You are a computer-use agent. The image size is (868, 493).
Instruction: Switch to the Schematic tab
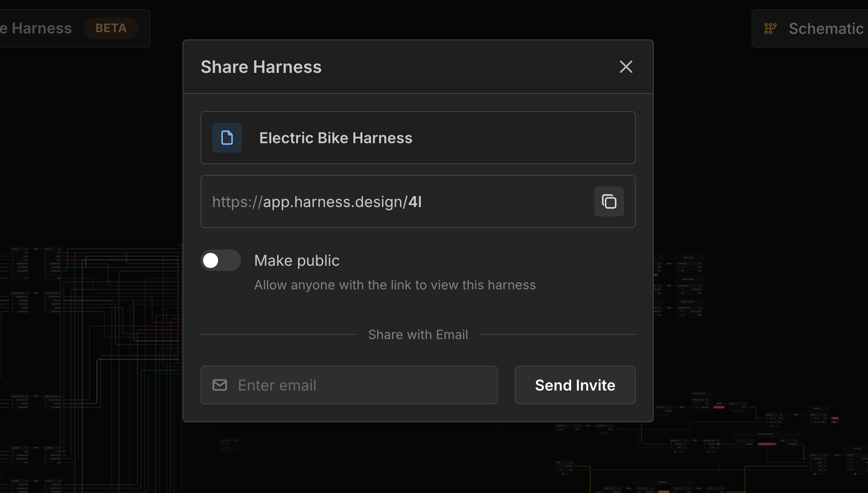(x=825, y=29)
